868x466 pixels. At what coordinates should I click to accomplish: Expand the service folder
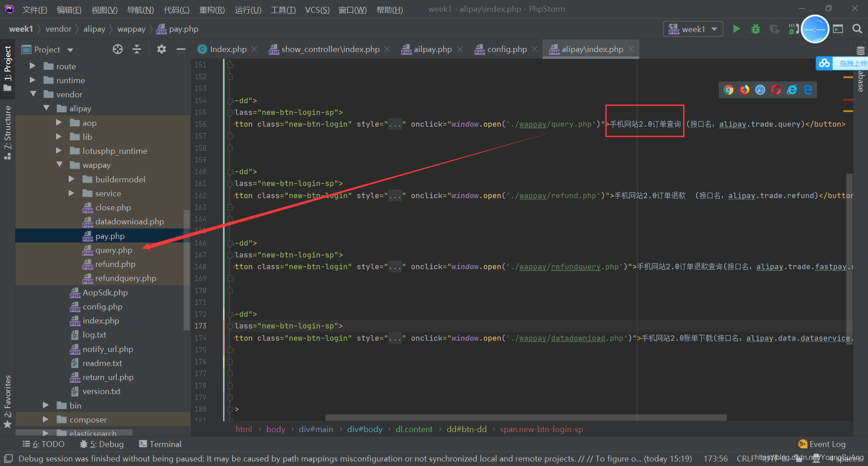[71, 193]
